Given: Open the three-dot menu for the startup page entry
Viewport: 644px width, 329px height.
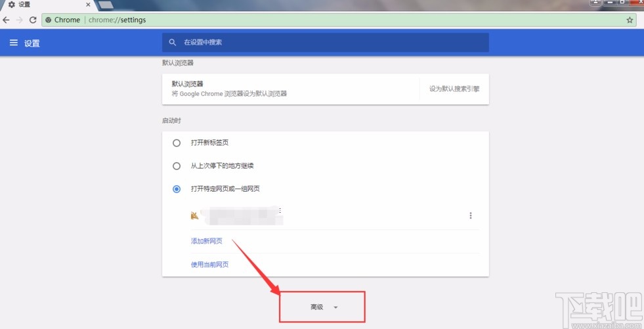Looking at the screenshot, I should pos(471,215).
